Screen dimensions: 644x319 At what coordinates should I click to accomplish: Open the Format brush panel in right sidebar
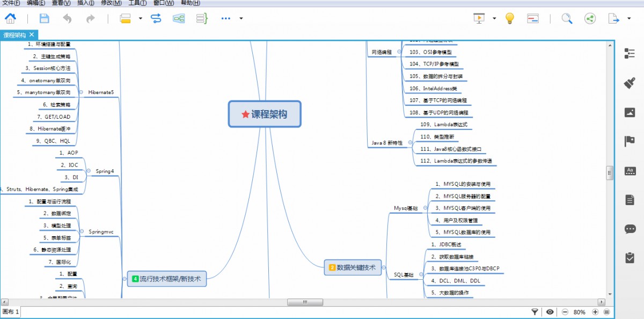click(631, 83)
